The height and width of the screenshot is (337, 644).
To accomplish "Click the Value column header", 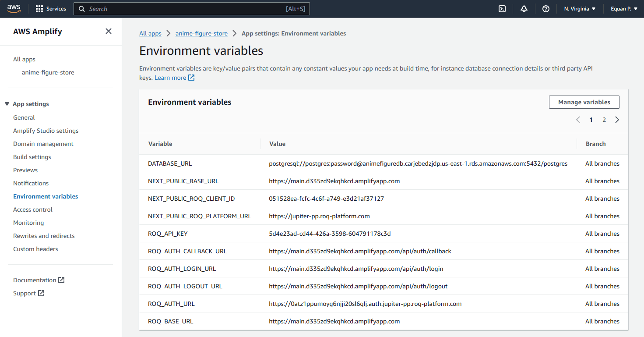I will (278, 144).
